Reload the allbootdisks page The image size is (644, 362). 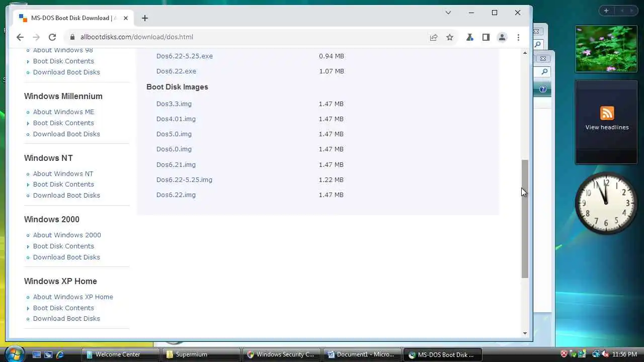point(52,37)
